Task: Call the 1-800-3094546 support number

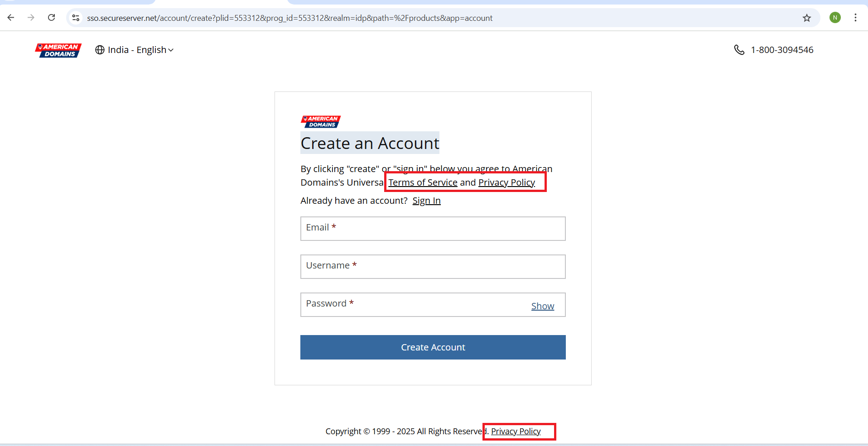Action: [x=781, y=50]
